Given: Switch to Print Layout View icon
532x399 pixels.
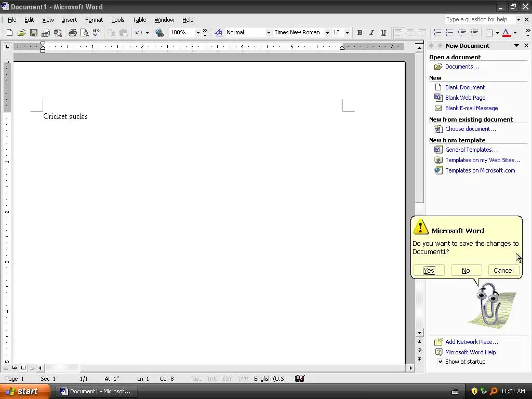Looking at the screenshot, I should (x=23, y=368).
